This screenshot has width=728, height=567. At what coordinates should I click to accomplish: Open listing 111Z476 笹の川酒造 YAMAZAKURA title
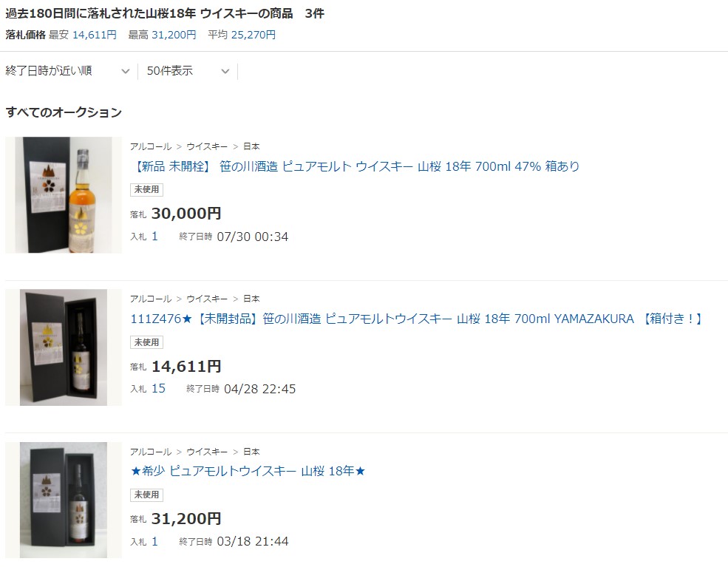418,319
